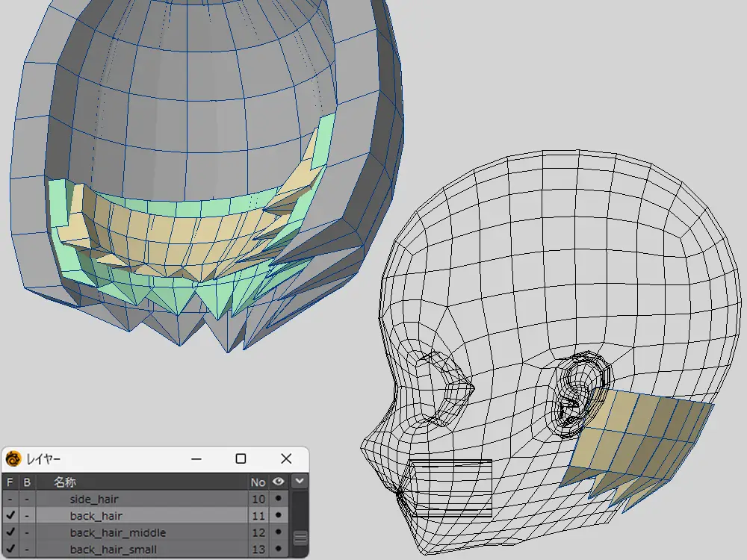Screen dimensions: 747x560
Task: Maximize the Layers panel window
Action: (241, 458)
